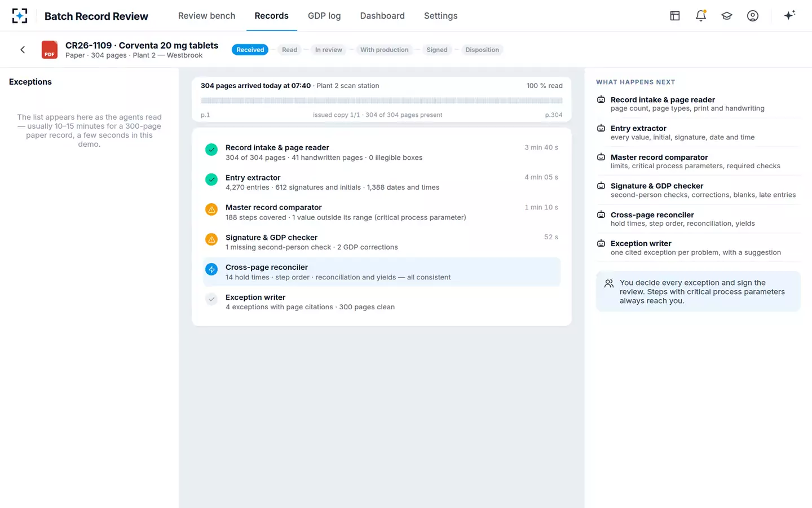
Task: Click '1 missing second-person check' text
Action: (x=279, y=247)
